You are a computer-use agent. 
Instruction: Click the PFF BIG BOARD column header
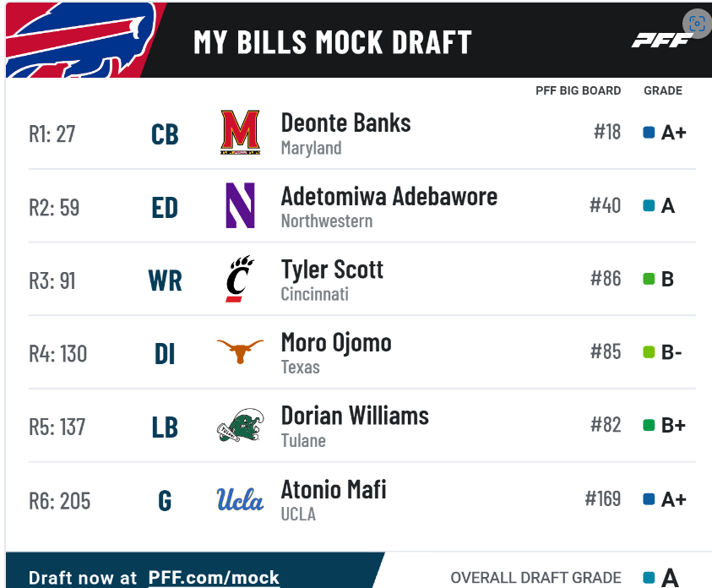578,90
